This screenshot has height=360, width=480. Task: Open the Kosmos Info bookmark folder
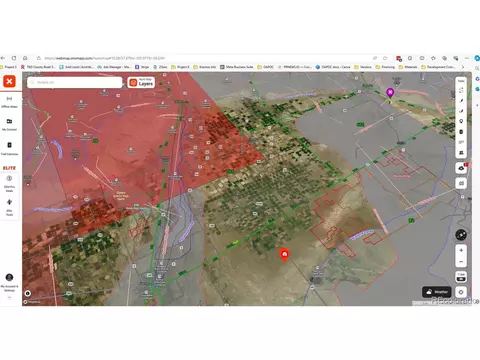point(205,67)
